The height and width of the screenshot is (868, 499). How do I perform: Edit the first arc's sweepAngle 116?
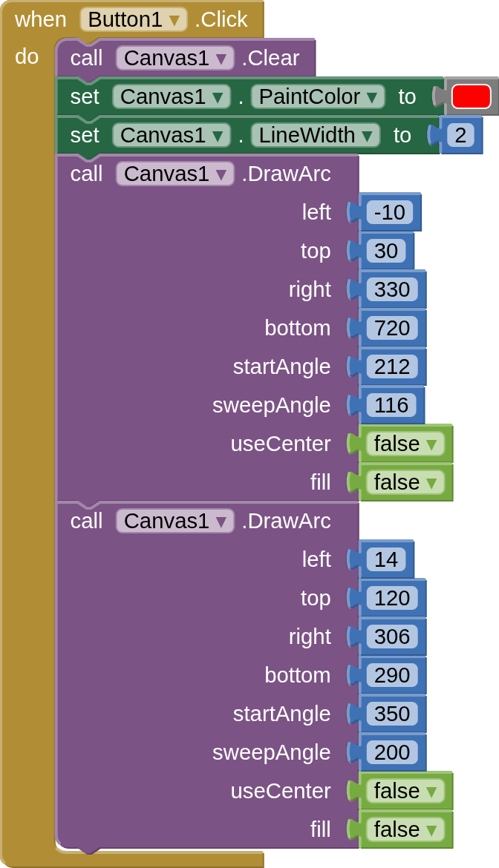coord(391,405)
